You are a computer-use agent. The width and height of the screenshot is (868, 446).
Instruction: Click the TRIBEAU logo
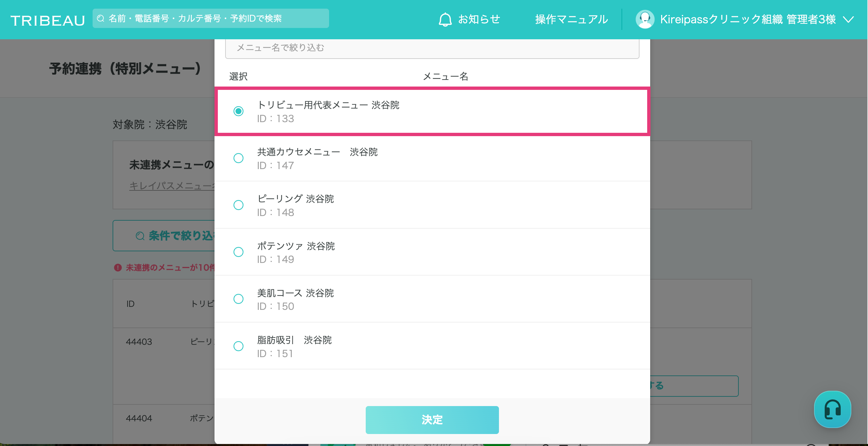[x=48, y=20]
